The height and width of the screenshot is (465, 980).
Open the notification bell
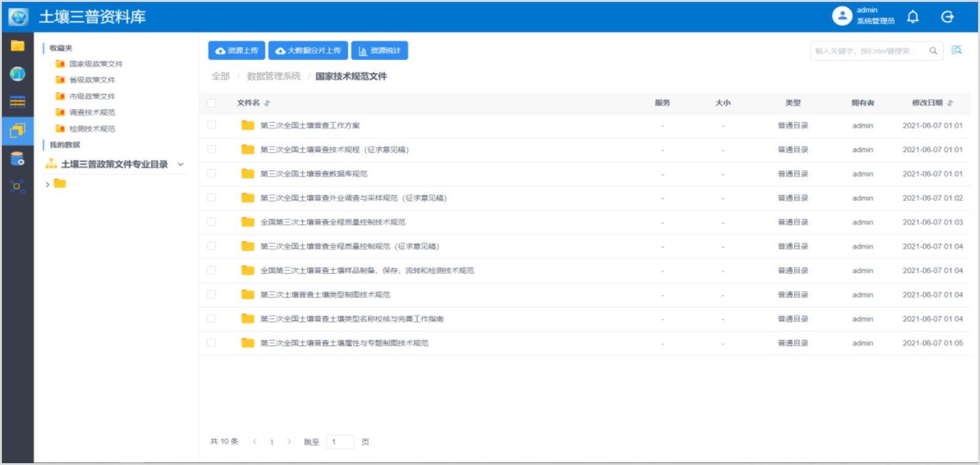tap(913, 17)
